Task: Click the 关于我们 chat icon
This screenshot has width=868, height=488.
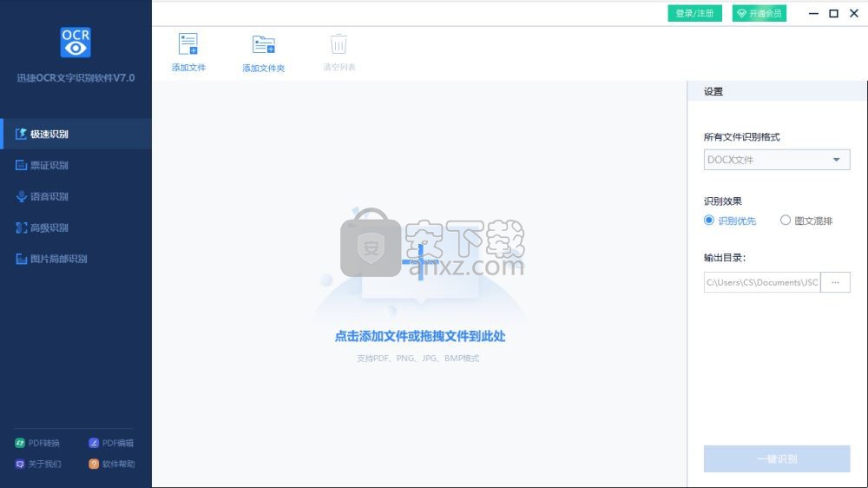Action: [20, 465]
